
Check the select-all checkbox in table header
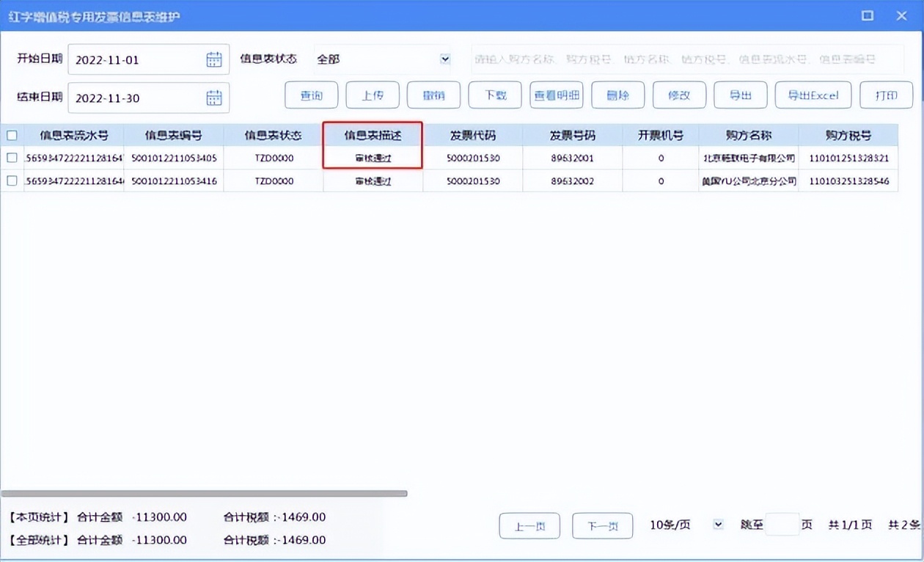pos(11,134)
